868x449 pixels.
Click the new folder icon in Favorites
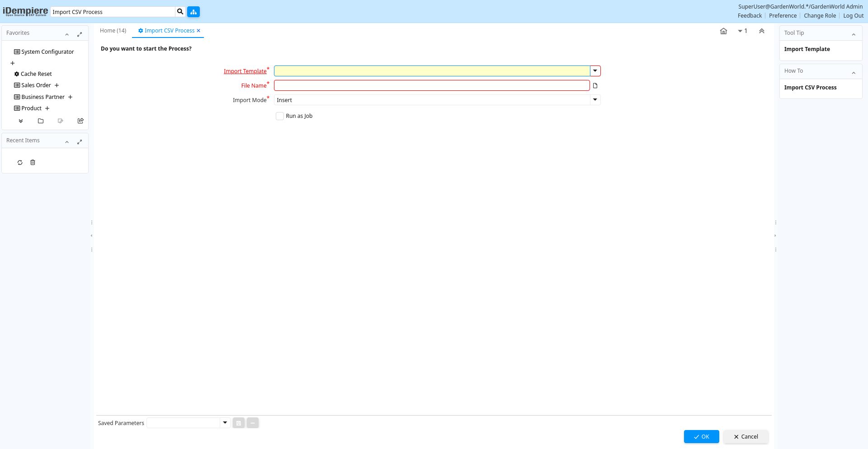coord(41,121)
